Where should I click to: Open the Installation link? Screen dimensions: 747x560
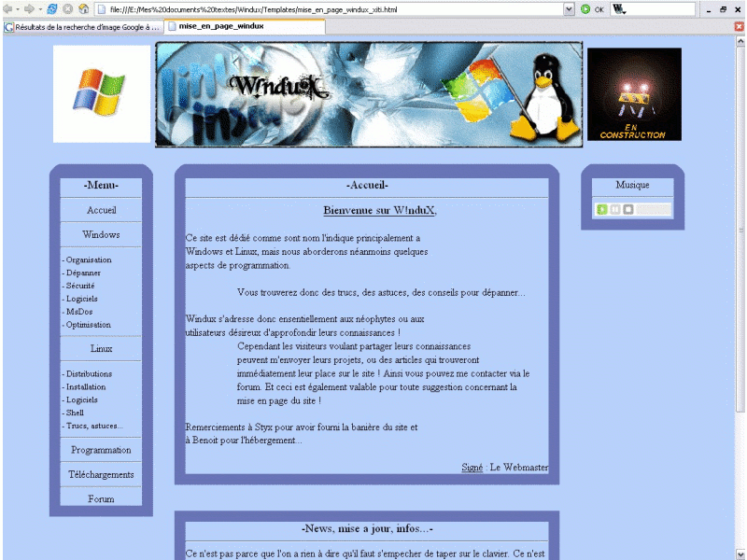pos(84,386)
